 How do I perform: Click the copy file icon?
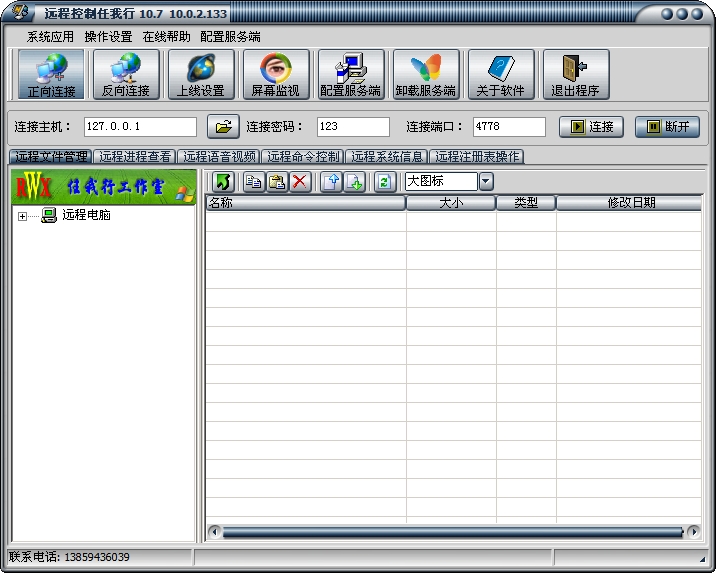click(254, 181)
